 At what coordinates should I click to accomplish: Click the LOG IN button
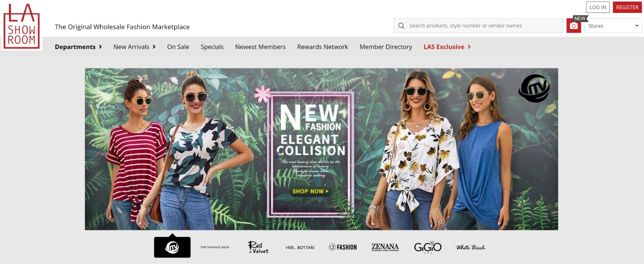pyautogui.click(x=598, y=7)
